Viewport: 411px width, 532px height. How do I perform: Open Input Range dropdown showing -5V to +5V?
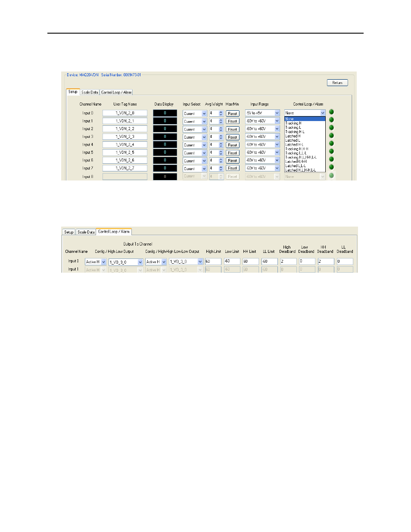(x=262, y=113)
